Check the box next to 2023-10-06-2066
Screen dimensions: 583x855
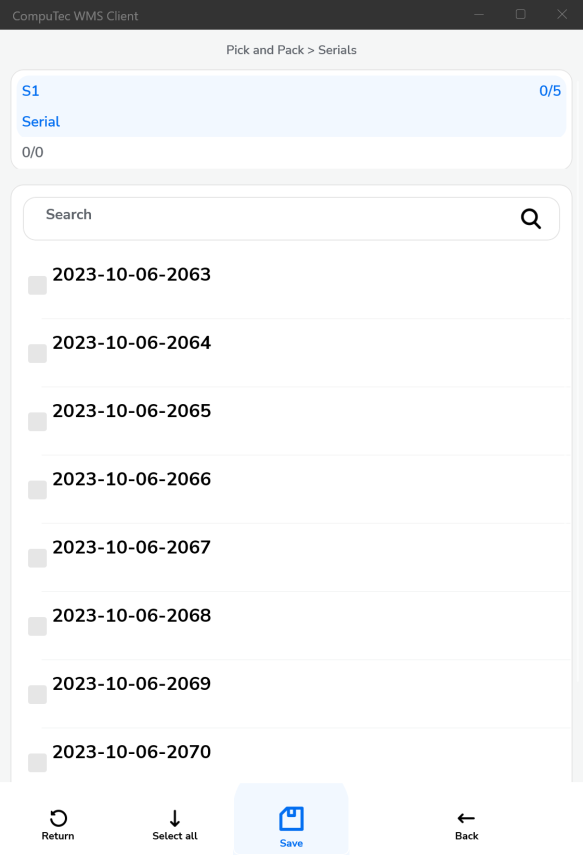[x=37, y=490]
